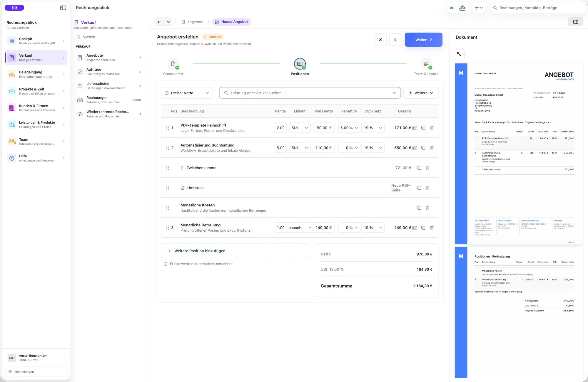Duplicate the Umbruch row
Viewport: 588px width, 382px height.
[419, 188]
